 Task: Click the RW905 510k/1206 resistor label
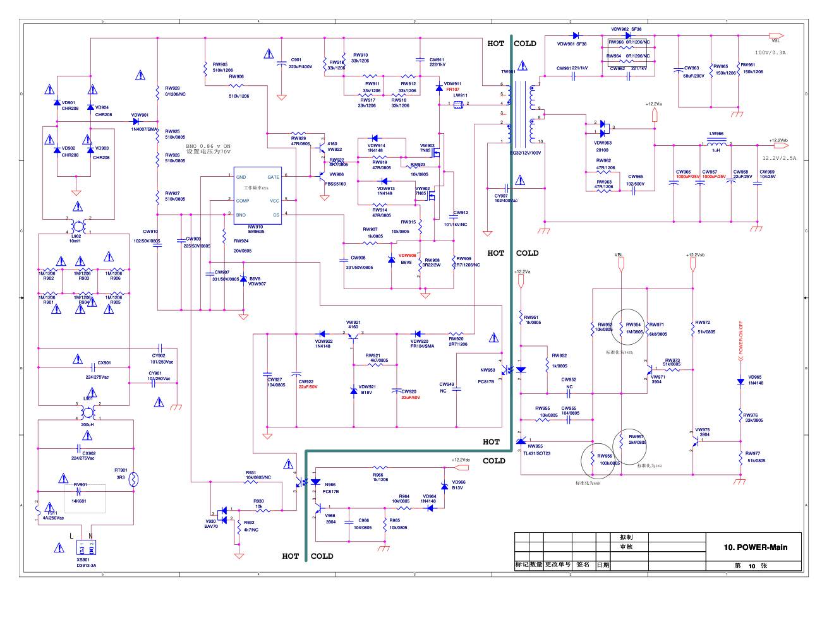coord(222,67)
